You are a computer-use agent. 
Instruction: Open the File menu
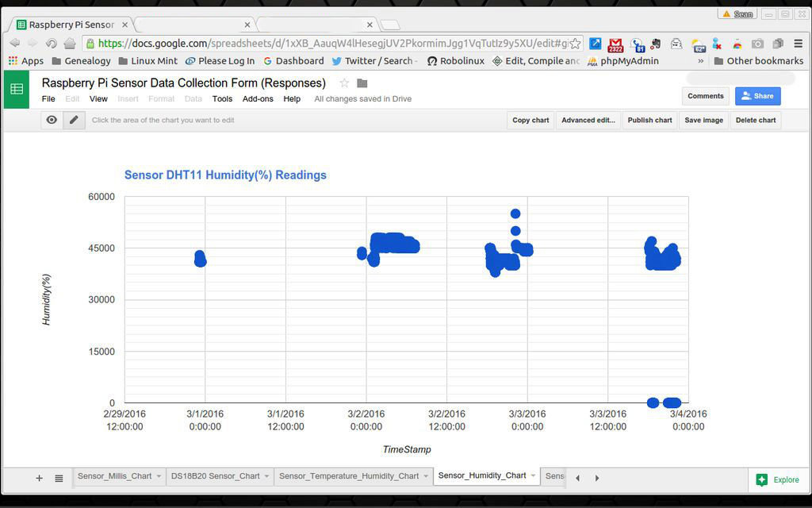[48, 98]
